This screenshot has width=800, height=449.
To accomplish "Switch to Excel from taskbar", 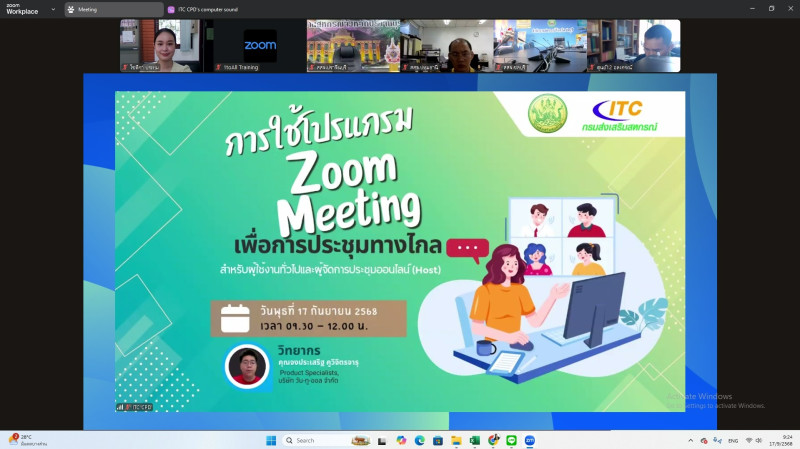I will [474, 440].
